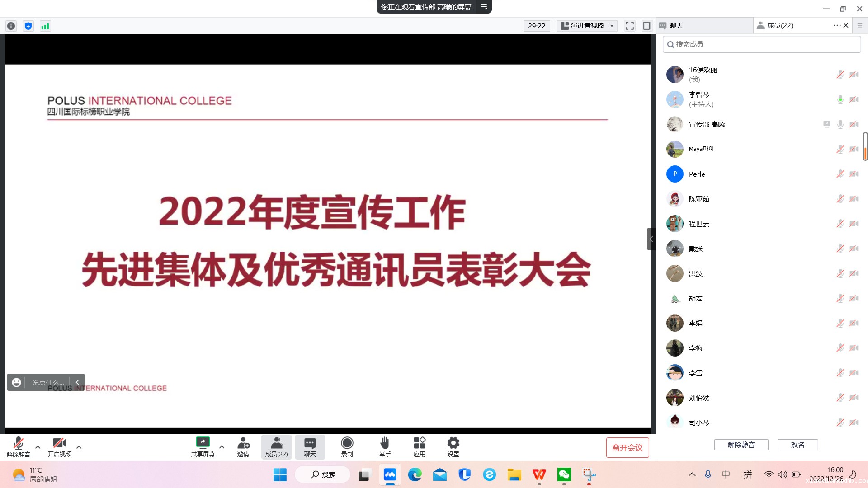
Task: Open the volume icon in system tray
Action: click(782, 474)
